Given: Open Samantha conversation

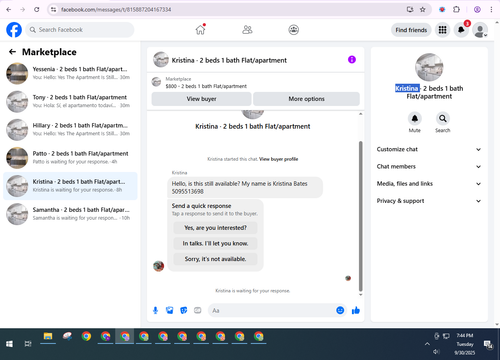Looking at the screenshot, I should coord(70,214).
